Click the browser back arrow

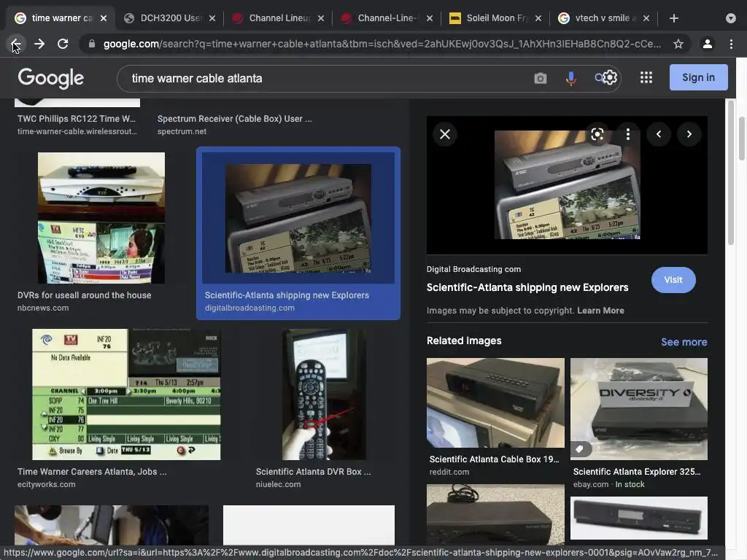pyautogui.click(x=15, y=44)
